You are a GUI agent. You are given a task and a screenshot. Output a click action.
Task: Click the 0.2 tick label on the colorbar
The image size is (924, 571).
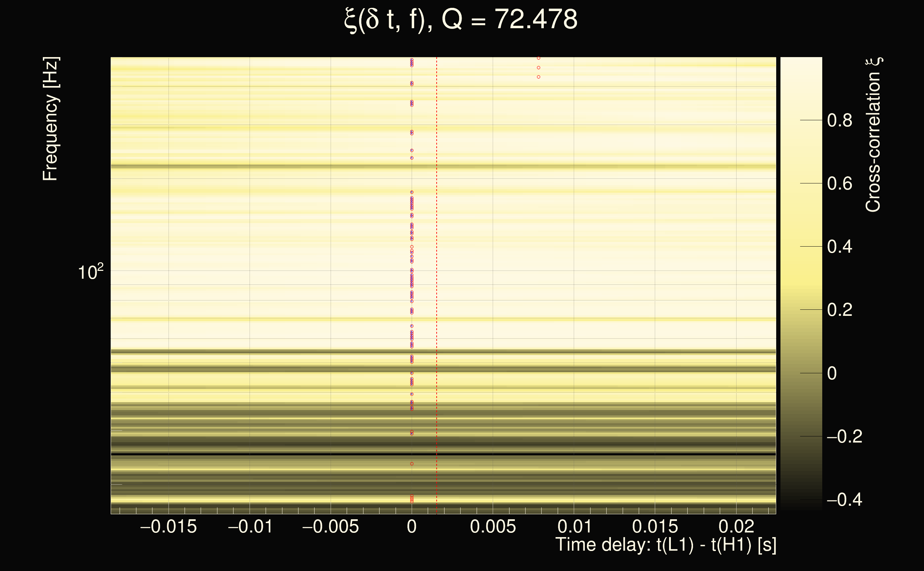click(839, 310)
